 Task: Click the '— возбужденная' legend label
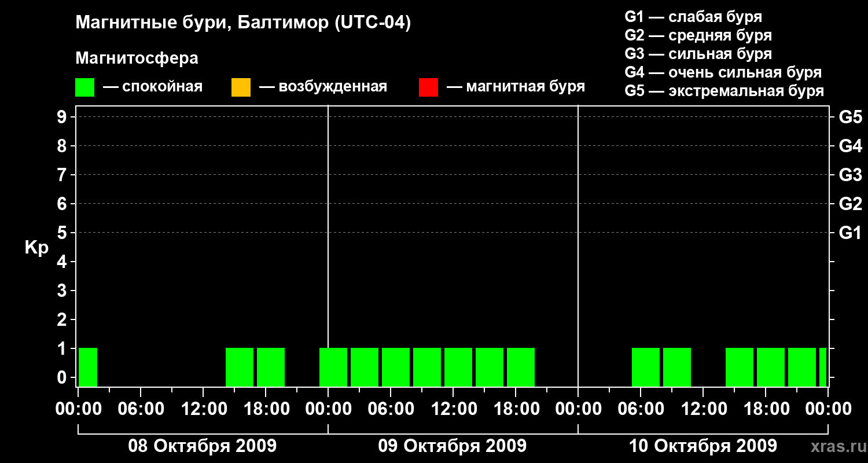point(323,87)
